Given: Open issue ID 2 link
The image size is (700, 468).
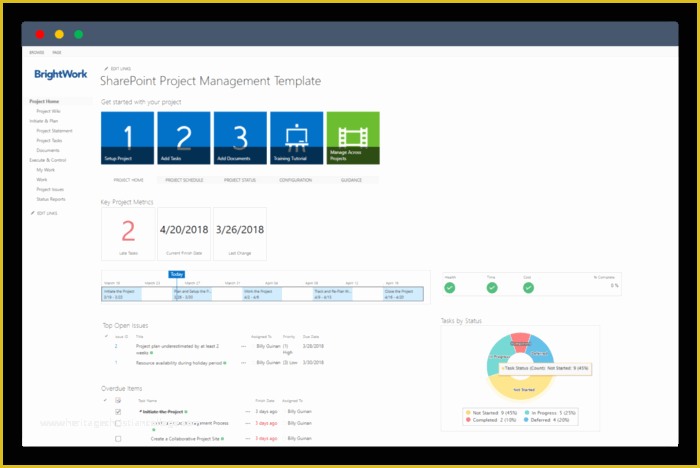Looking at the screenshot, I should tap(116, 346).
